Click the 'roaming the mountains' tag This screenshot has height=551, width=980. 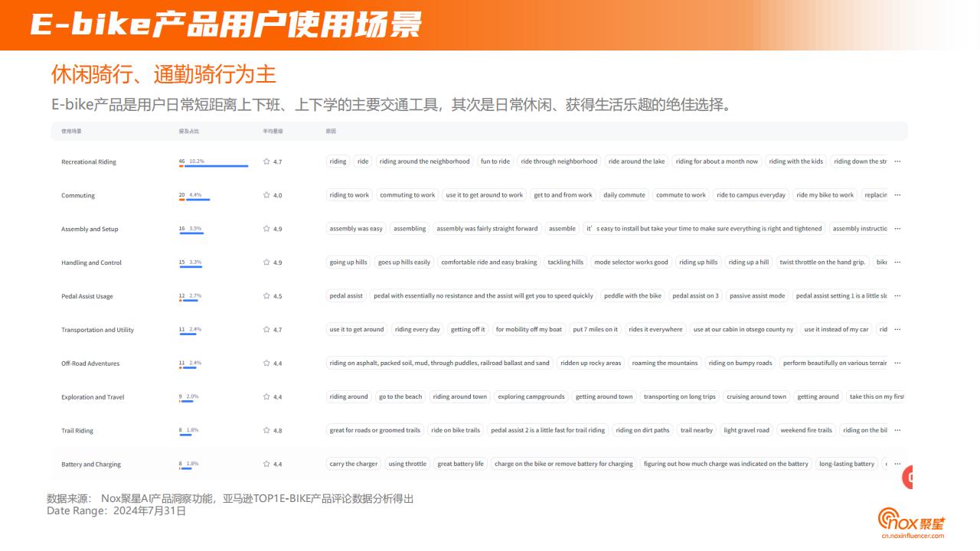[665, 364]
